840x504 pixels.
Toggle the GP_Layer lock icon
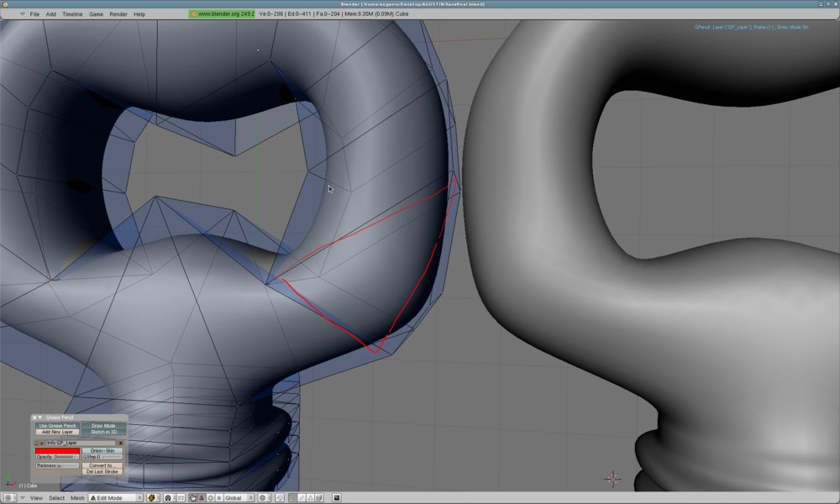click(x=36, y=444)
